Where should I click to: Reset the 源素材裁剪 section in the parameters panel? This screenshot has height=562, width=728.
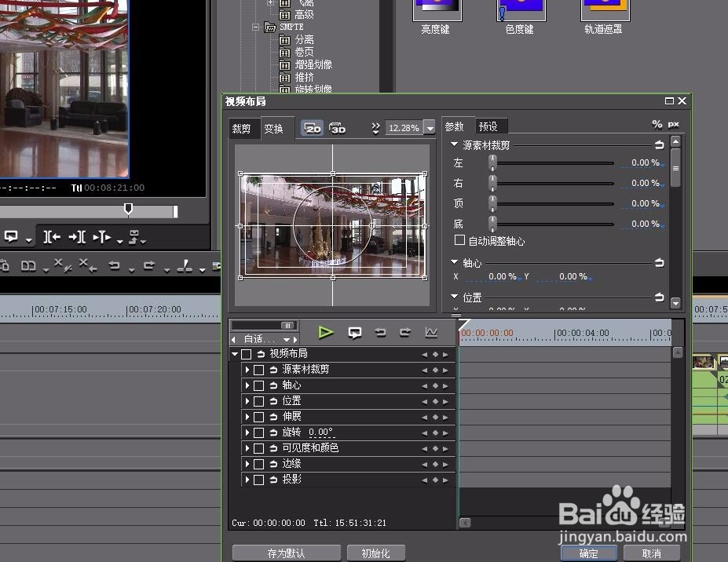pos(659,145)
